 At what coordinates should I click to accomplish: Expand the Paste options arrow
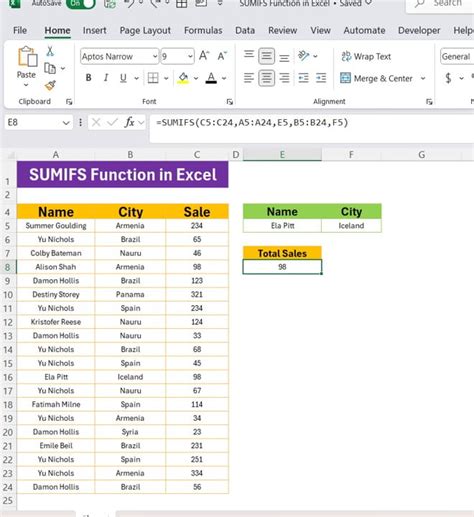(26, 85)
